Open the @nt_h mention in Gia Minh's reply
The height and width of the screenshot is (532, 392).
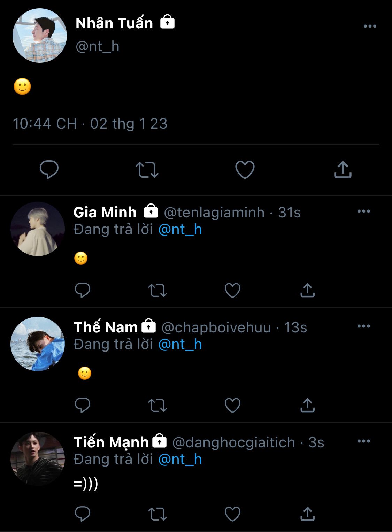[x=180, y=230]
